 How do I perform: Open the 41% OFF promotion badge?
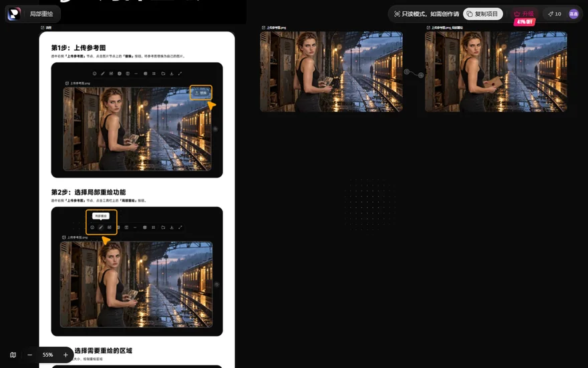coord(525,22)
